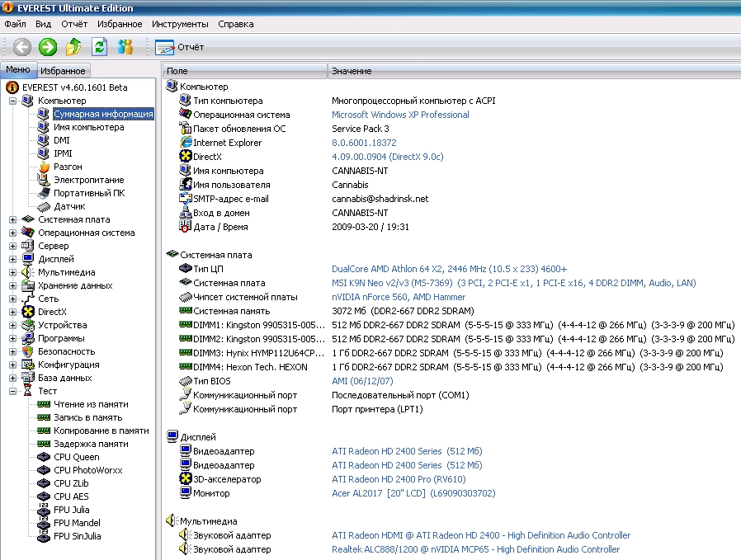Click the Поле column header
The width and height of the screenshot is (741, 560).
pyautogui.click(x=244, y=71)
